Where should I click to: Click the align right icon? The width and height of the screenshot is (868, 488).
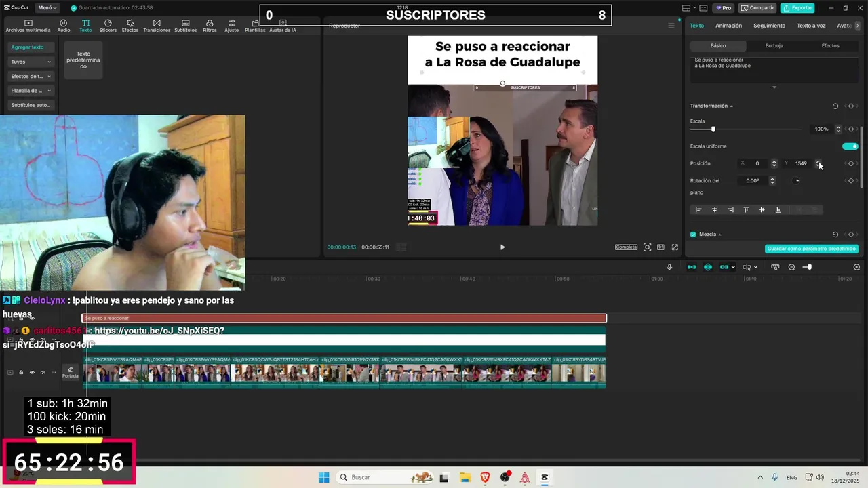[730, 210]
